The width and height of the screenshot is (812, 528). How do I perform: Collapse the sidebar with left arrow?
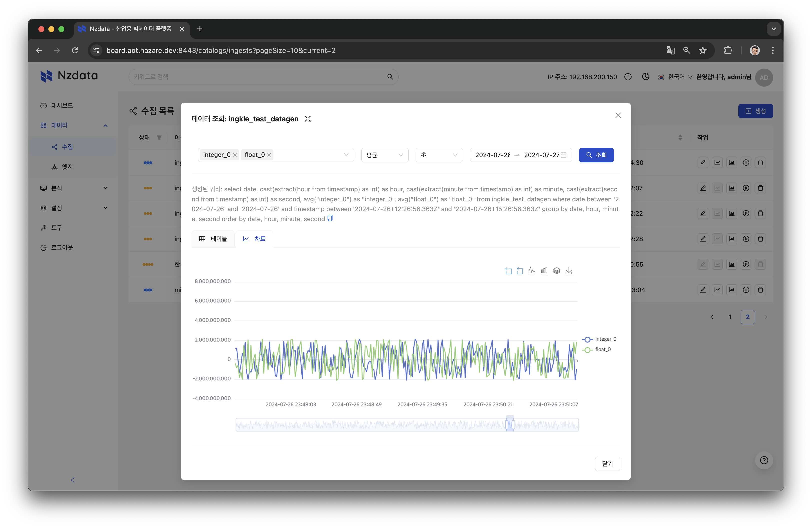click(x=73, y=480)
